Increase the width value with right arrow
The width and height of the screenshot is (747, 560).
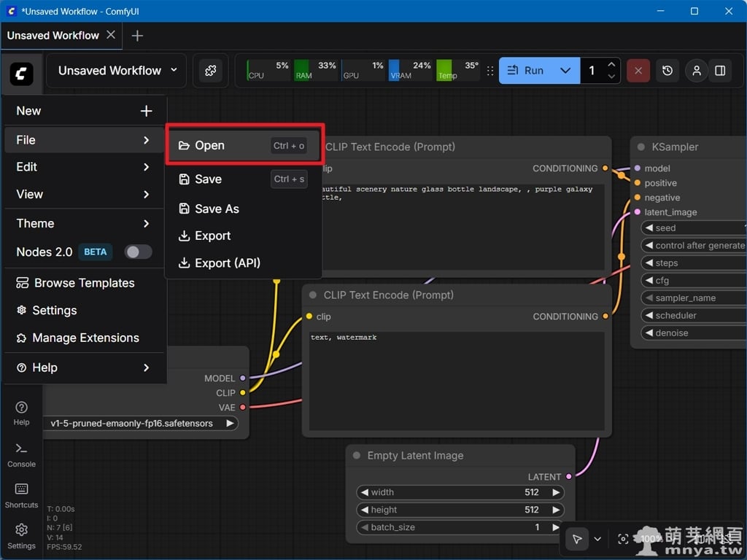557,492
